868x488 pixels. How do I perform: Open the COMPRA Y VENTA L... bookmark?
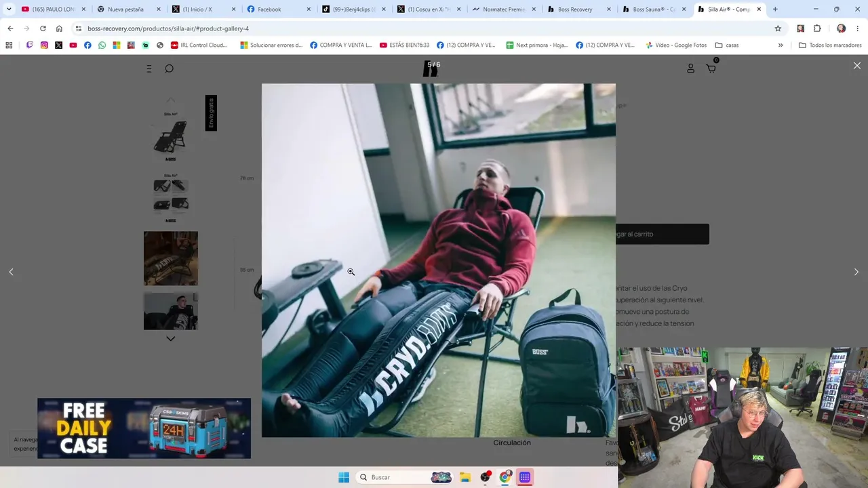tap(341, 45)
